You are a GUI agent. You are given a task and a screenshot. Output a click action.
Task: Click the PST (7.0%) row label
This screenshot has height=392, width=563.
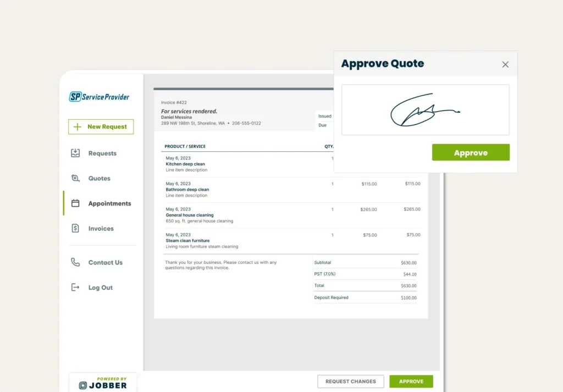[324, 274]
